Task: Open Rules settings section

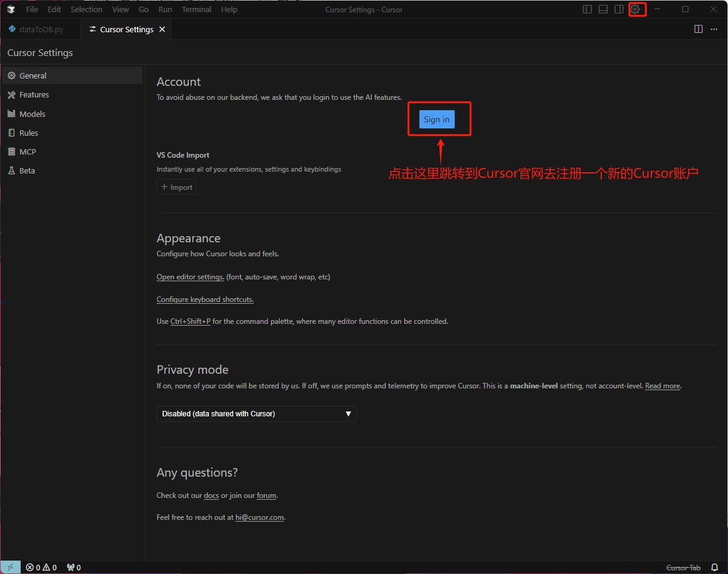Action: point(72,133)
